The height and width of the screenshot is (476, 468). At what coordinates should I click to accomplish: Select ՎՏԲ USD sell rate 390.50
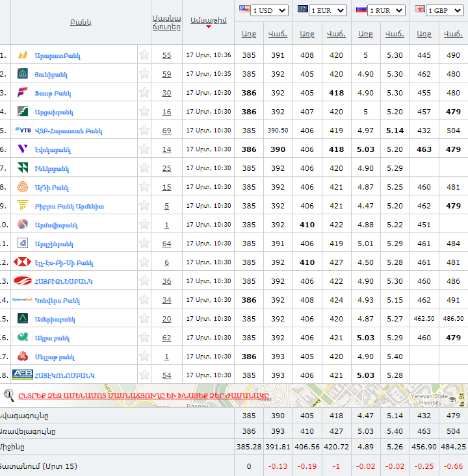(278, 131)
